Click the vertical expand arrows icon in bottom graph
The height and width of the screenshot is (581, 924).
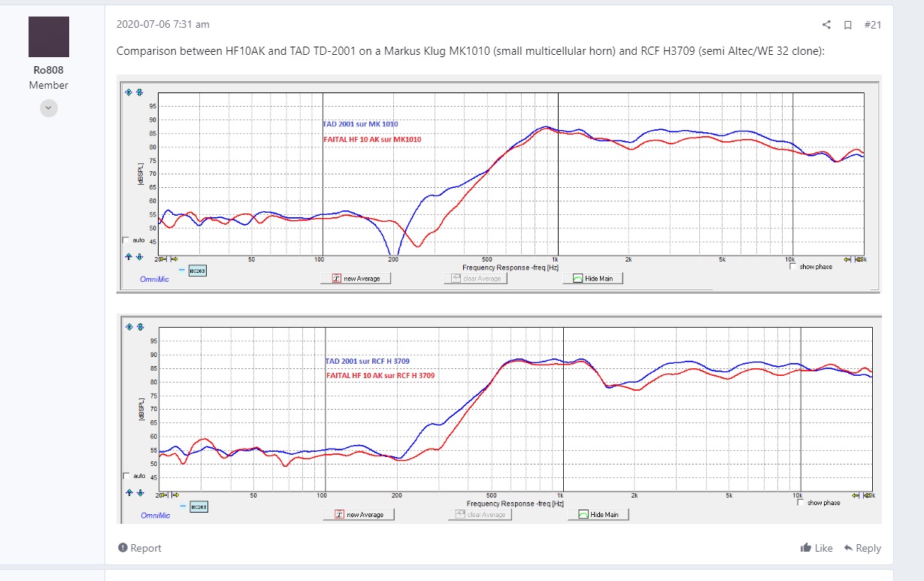pyautogui.click(x=129, y=327)
